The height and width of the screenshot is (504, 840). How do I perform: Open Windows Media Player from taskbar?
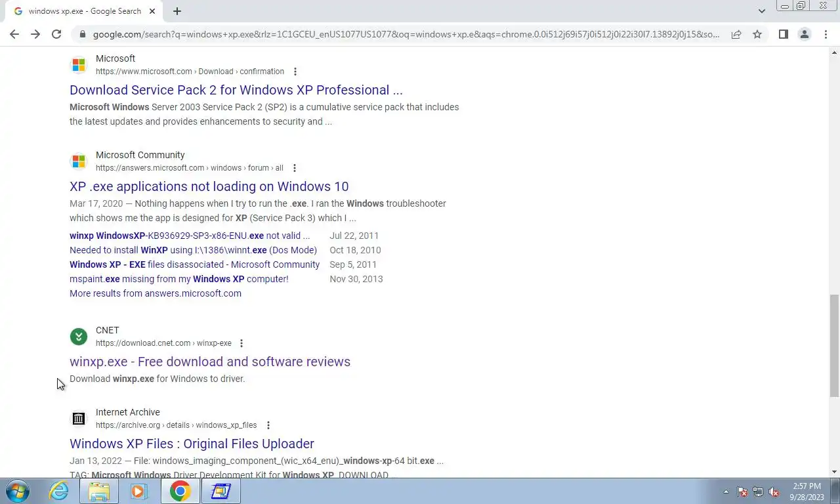(x=139, y=491)
